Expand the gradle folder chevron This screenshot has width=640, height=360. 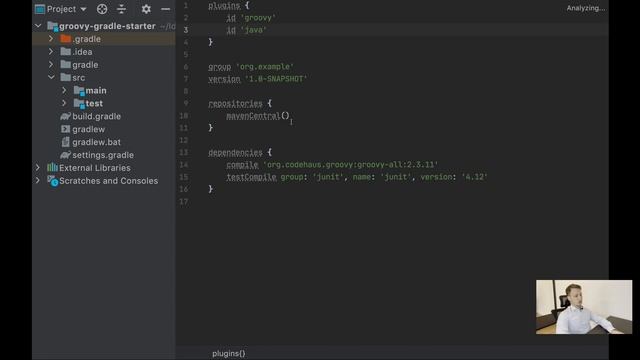pyautogui.click(x=51, y=64)
